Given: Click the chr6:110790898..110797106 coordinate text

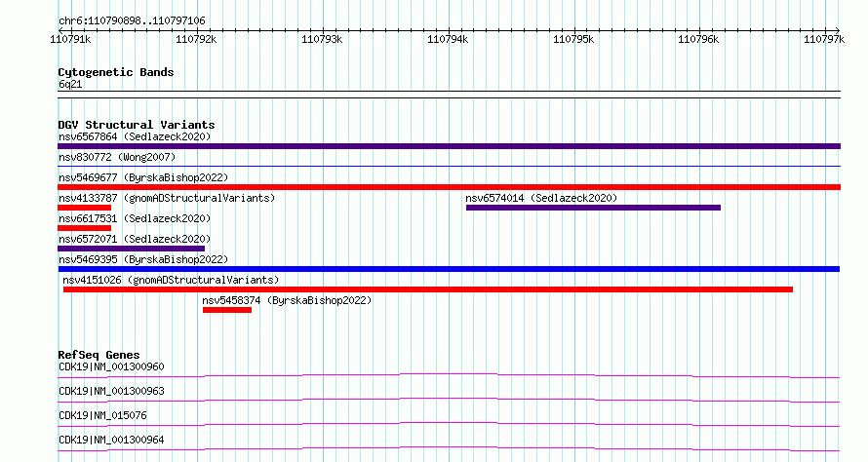Looking at the screenshot, I should point(132,21).
